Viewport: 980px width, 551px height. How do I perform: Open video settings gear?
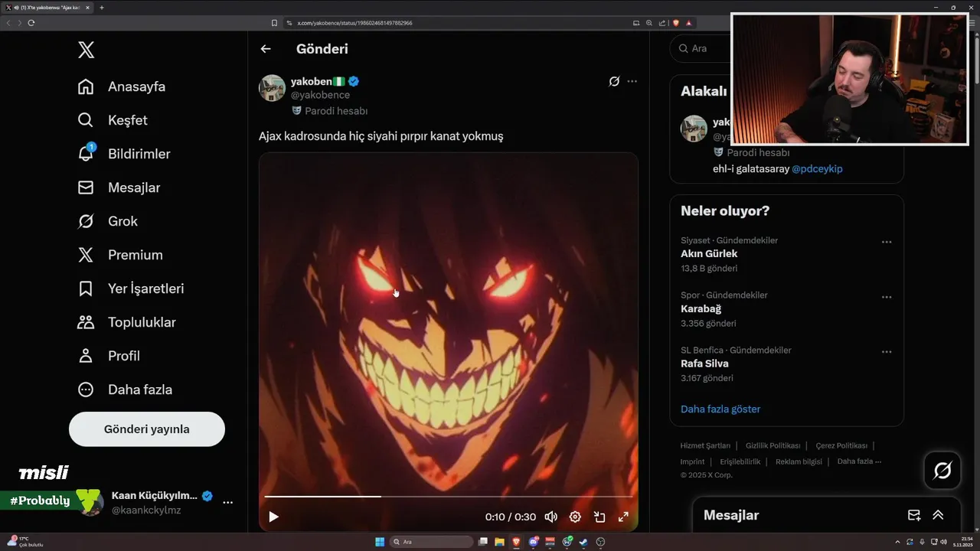coord(575,517)
